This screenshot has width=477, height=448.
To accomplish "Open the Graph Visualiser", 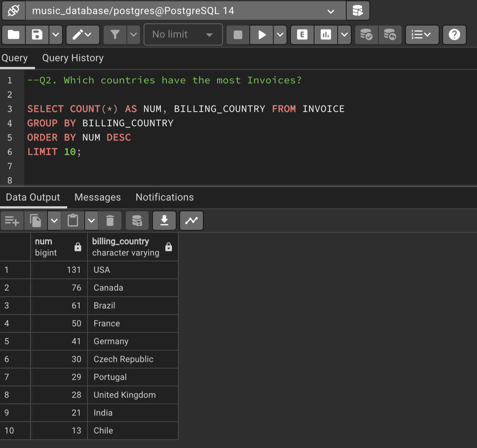I will 192,220.
